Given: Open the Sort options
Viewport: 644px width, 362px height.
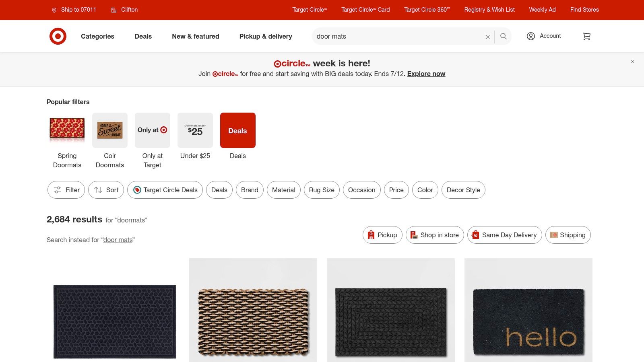Looking at the screenshot, I should (x=106, y=190).
